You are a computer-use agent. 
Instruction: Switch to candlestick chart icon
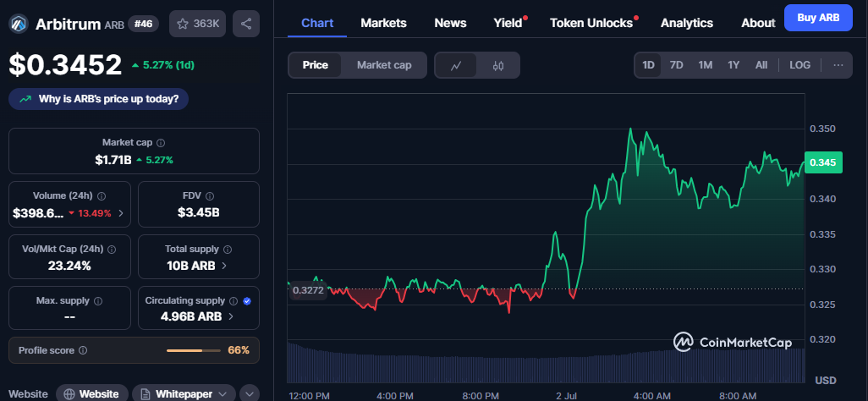[x=497, y=65]
